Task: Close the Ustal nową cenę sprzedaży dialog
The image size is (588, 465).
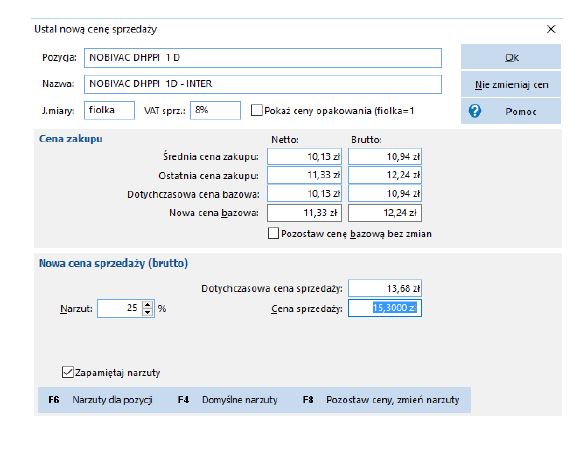Action: 551,29
